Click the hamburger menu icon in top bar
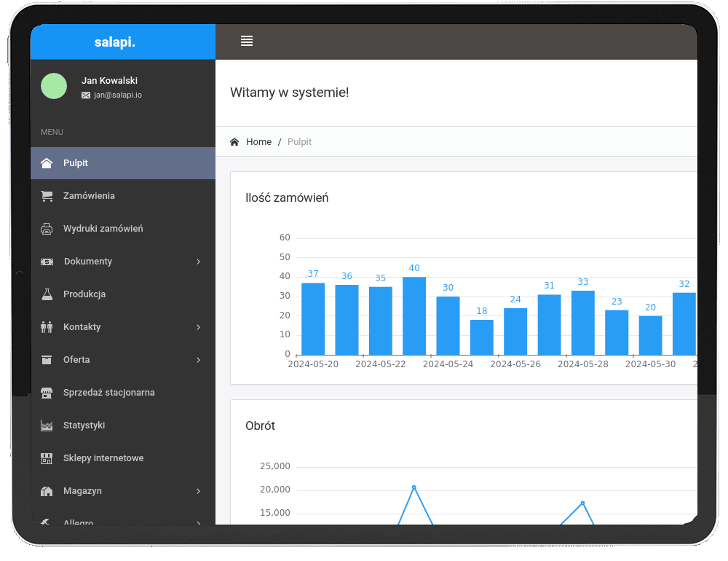728x561 pixels. (x=247, y=41)
